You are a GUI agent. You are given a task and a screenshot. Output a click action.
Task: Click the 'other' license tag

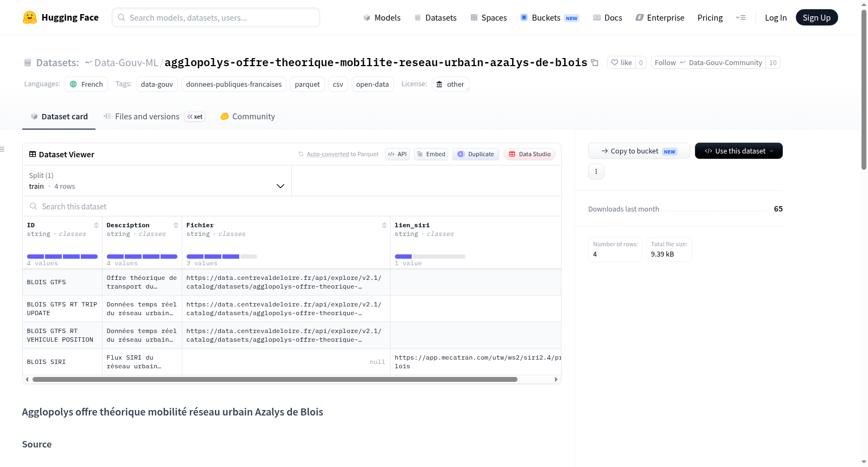click(x=450, y=84)
